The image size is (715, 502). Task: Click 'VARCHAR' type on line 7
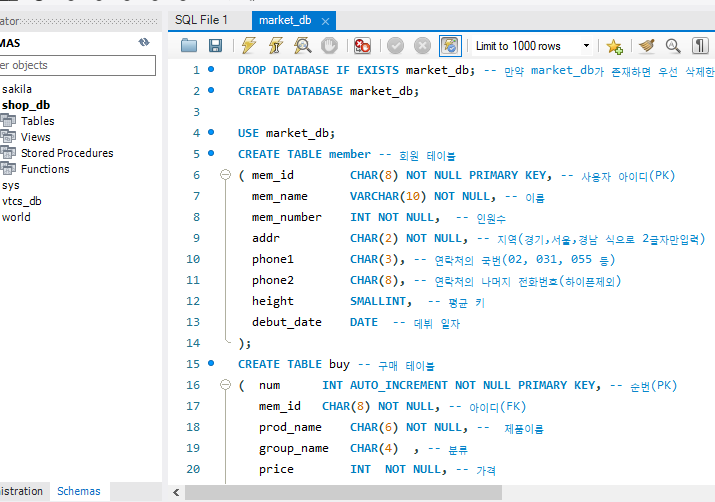(x=374, y=196)
